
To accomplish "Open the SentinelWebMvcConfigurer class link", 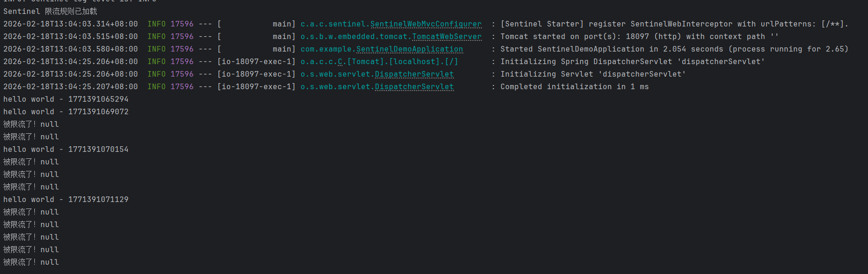I will [426, 24].
